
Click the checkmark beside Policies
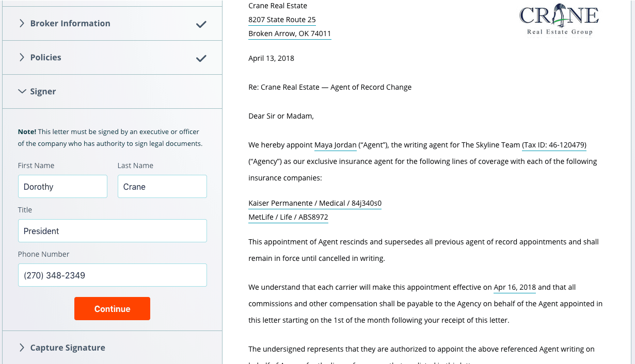coord(201,58)
